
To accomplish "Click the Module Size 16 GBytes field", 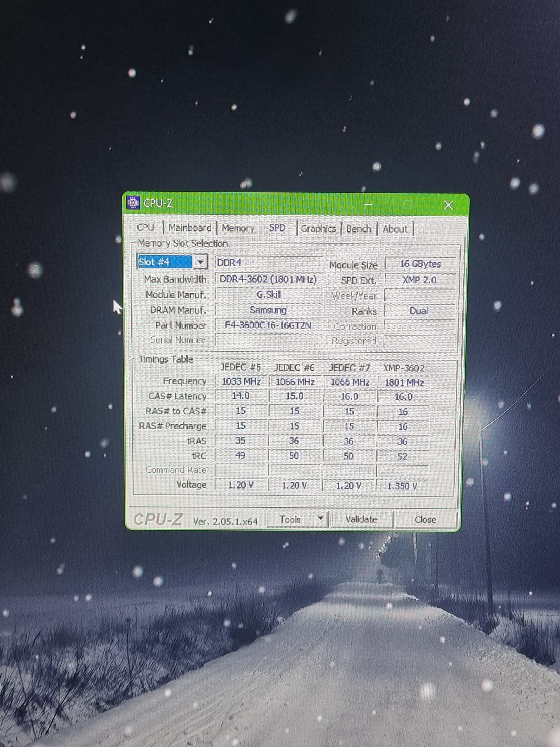I will (420, 264).
